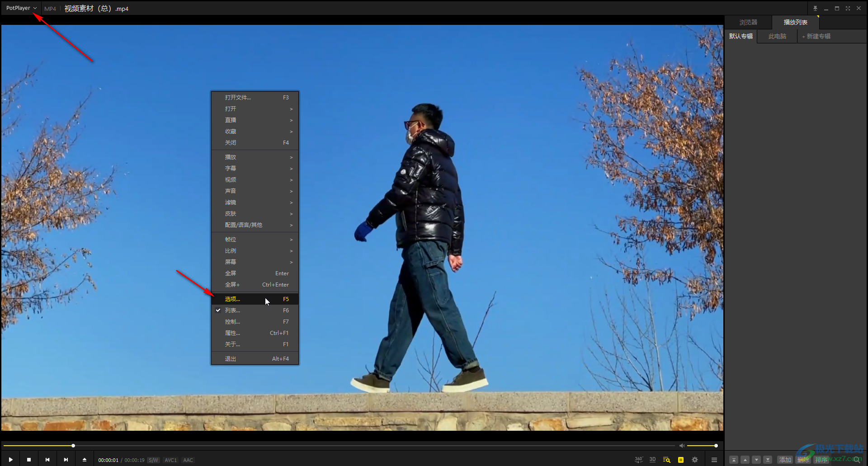
Task: Expand the 比例 submenu
Action: 255,251
